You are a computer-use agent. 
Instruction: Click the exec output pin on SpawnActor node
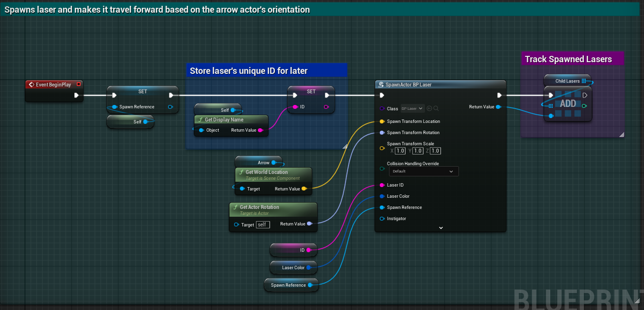[499, 95]
